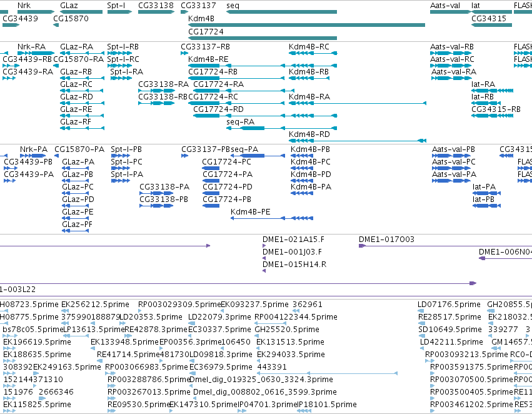The width and height of the screenshot is (532, 414).
Task: Select the LD22079.3prime EST label
Action: (219, 317)
